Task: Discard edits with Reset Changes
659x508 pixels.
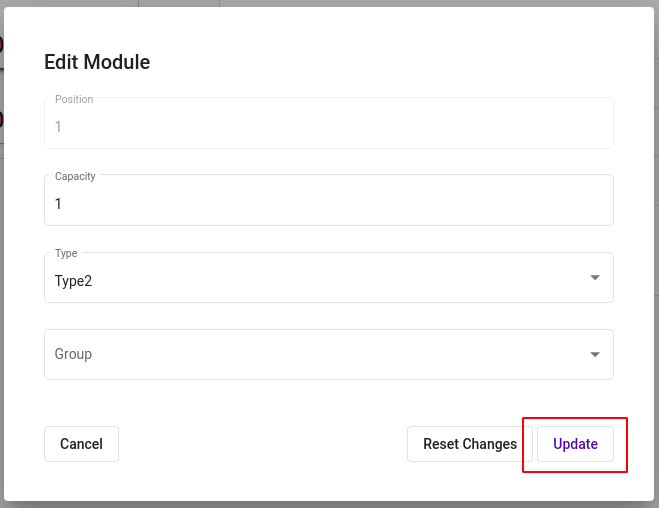Action: point(469,444)
